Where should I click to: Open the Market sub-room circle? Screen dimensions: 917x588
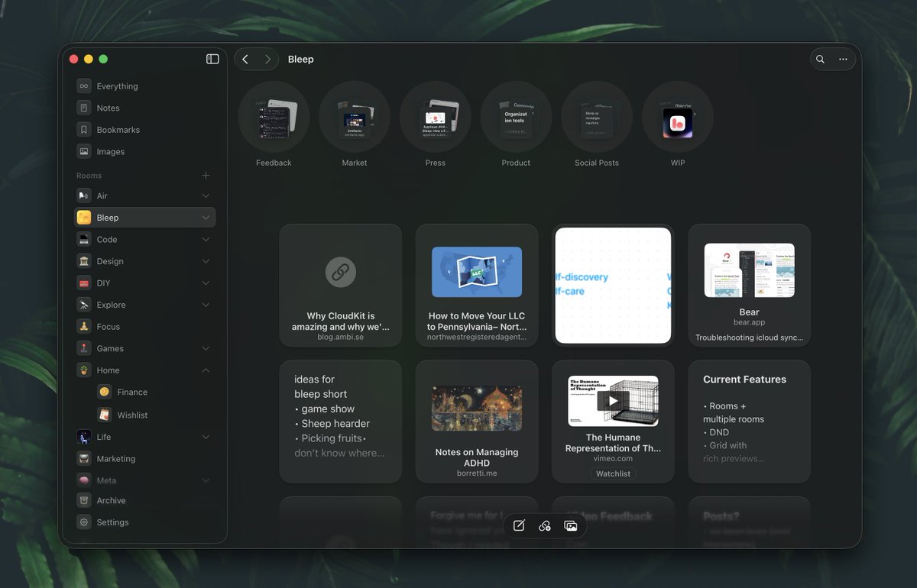pos(355,117)
